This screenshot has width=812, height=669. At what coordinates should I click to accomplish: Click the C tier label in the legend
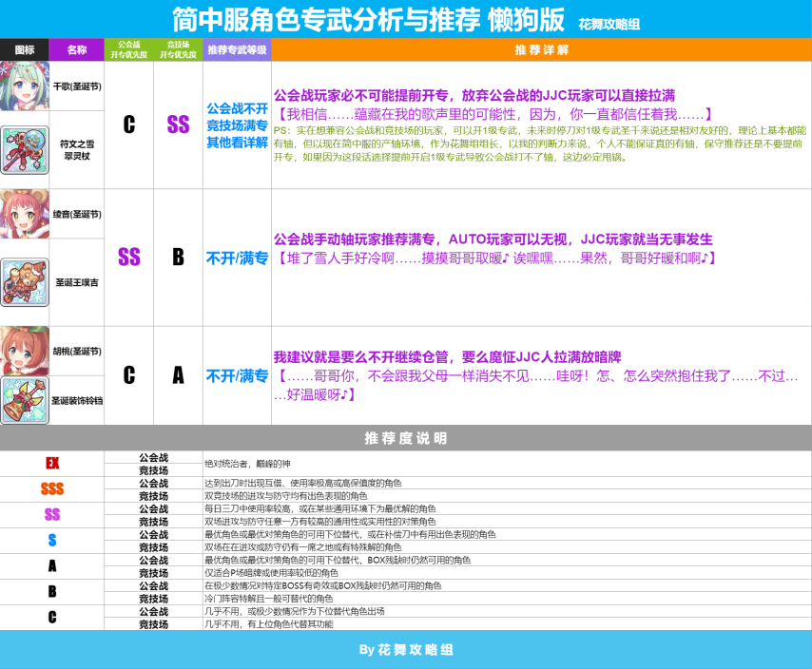coord(52,617)
